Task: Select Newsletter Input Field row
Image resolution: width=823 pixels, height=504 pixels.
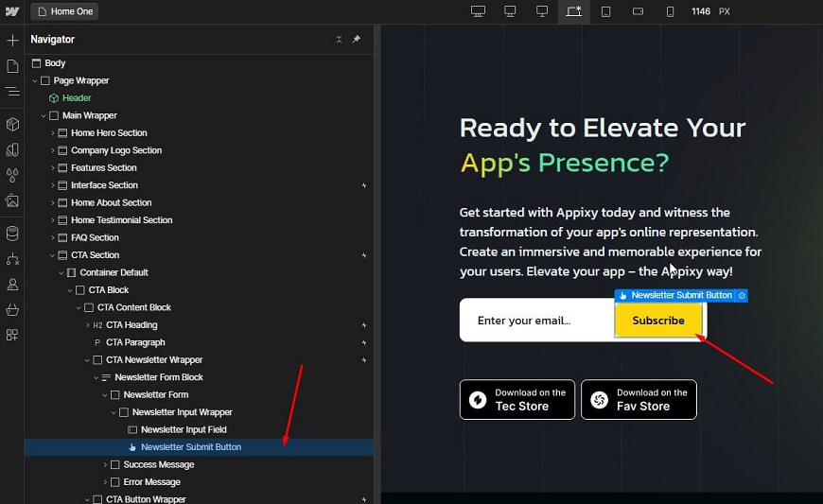Action: [199, 429]
